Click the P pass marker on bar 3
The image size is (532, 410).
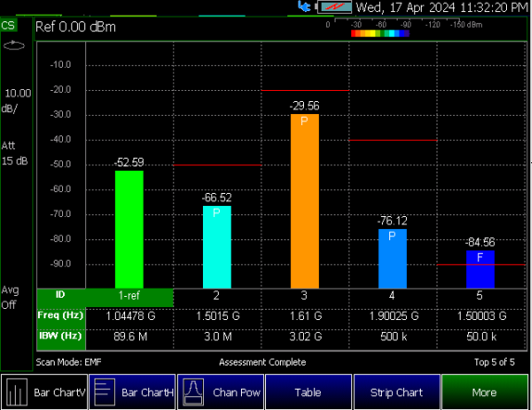(304, 121)
